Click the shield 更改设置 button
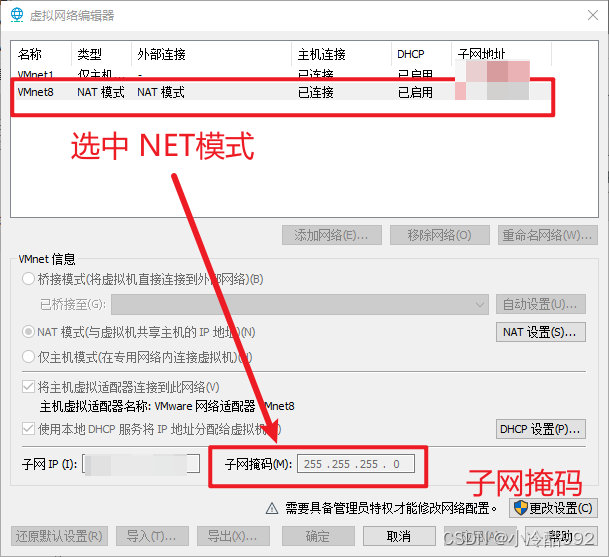 [553, 508]
